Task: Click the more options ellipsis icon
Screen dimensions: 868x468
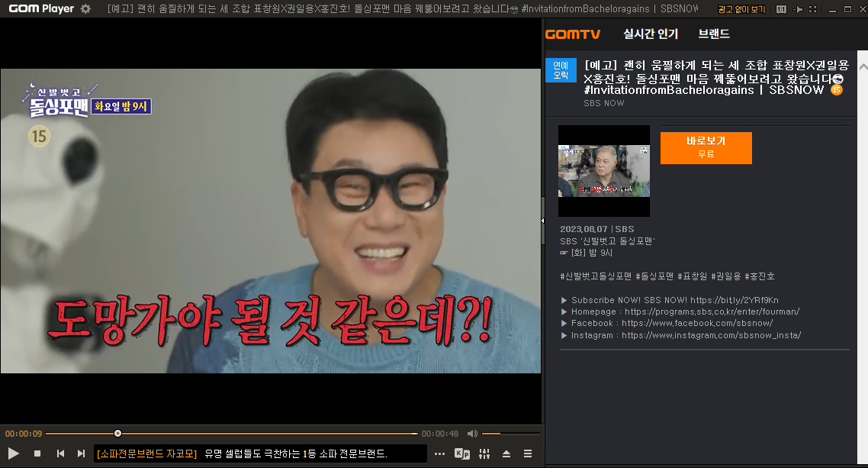Action: point(439,453)
